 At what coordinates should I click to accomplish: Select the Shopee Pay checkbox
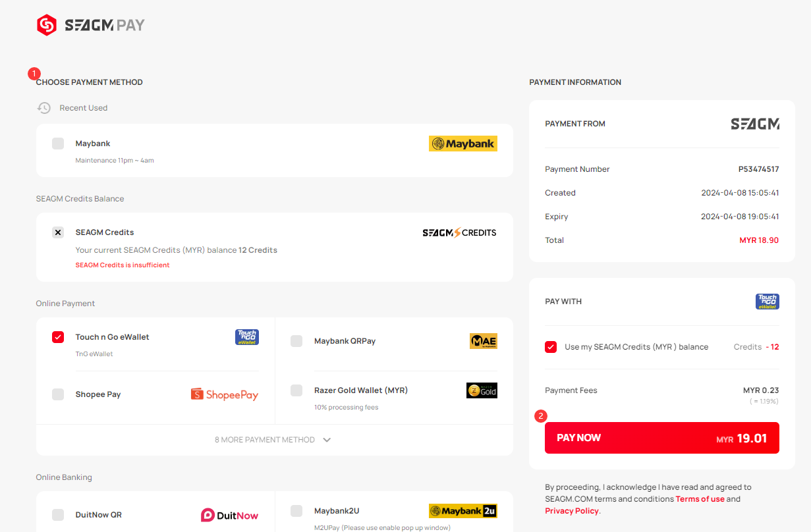(x=58, y=394)
